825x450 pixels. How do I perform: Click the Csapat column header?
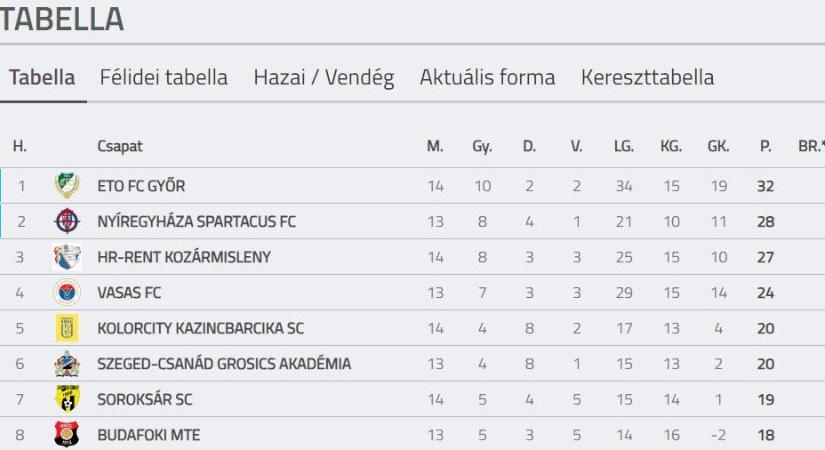click(x=120, y=146)
